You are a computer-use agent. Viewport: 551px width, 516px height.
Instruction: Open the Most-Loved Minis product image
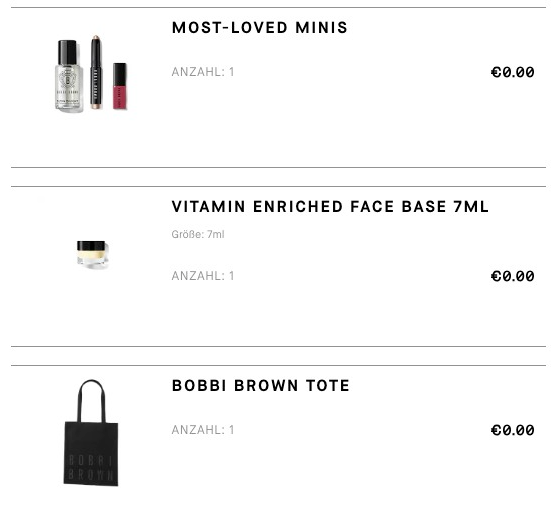click(91, 73)
